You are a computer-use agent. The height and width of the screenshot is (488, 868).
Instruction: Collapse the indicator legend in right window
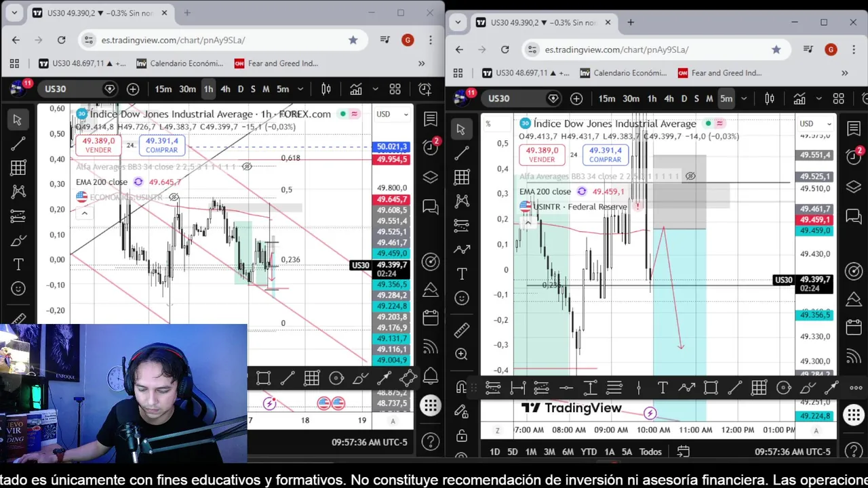528,222
